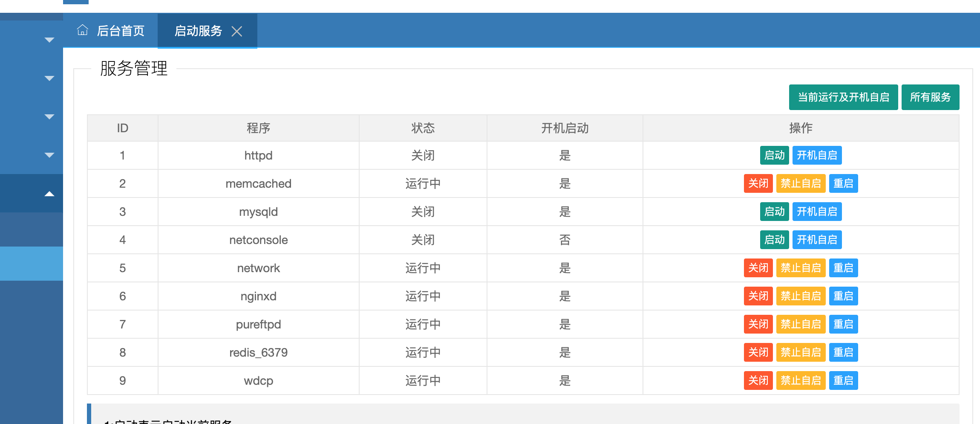Image resolution: width=980 pixels, height=424 pixels.
Task: Restart the wdcp service
Action: [843, 380]
